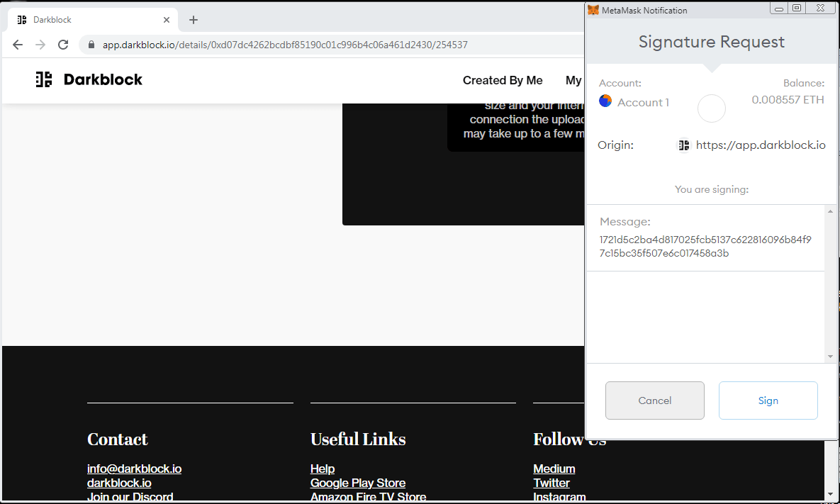The height and width of the screenshot is (504, 840).
Task: Click the https://app.darkblock.io origin text
Action: coord(760,145)
